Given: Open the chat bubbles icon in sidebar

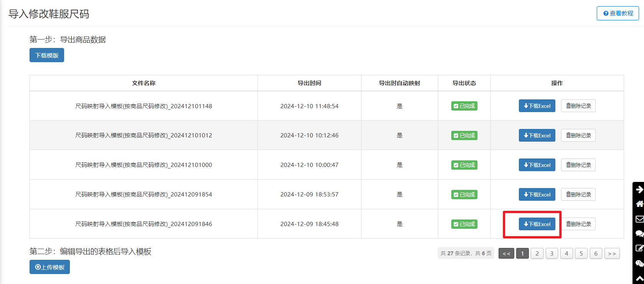Looking at the screenshot, I should (639, 233).
